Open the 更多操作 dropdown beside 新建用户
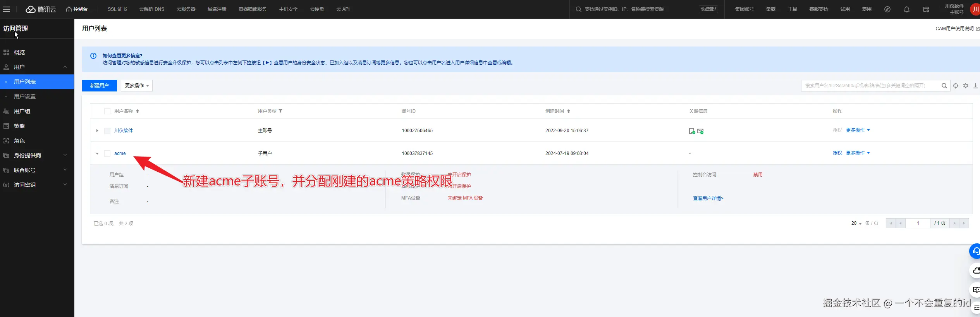The height and width of the screenshot is (317, 980). coord(137,86)
